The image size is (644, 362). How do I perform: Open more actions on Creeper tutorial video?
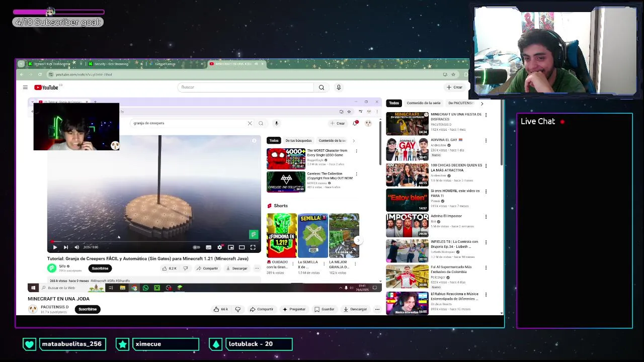pos(257,268)
